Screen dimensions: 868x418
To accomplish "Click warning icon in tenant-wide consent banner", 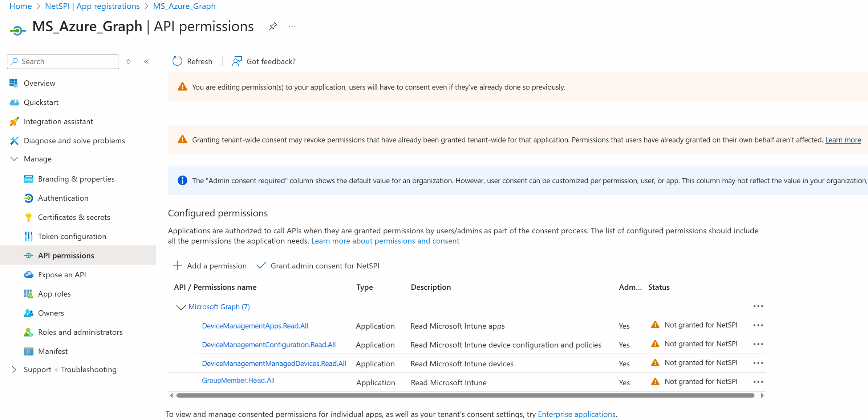I will (x=182, y=140).
